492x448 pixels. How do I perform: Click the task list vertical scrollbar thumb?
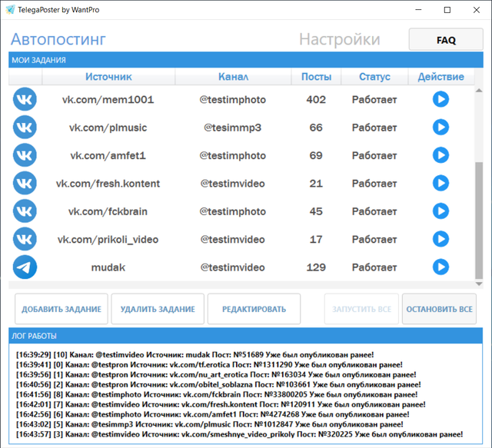[x=479, y=221]
